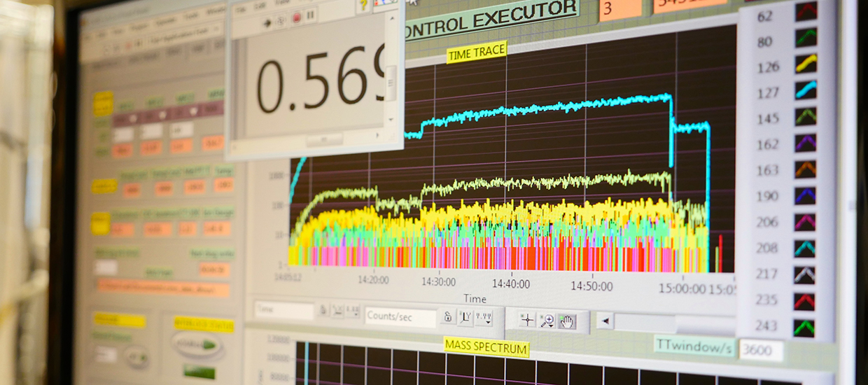
Task: Click the graph scrollbar left arrow
Action: 605,321
